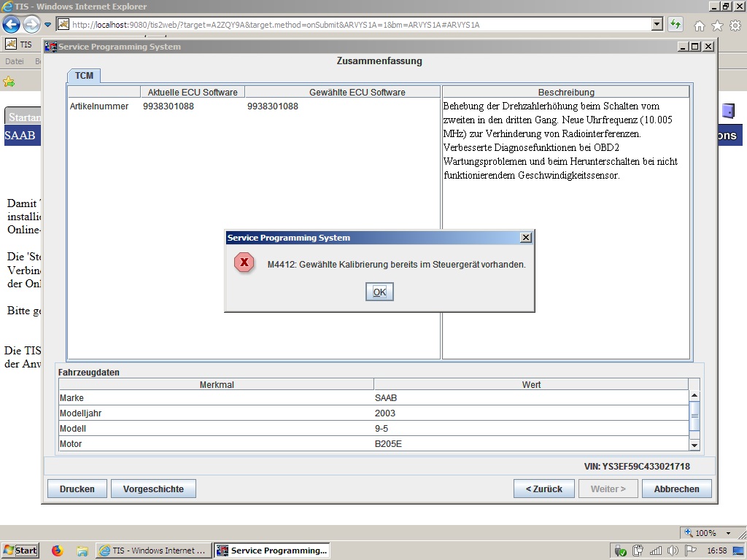Open browser Tools gear icon

(x=735, y=26)
